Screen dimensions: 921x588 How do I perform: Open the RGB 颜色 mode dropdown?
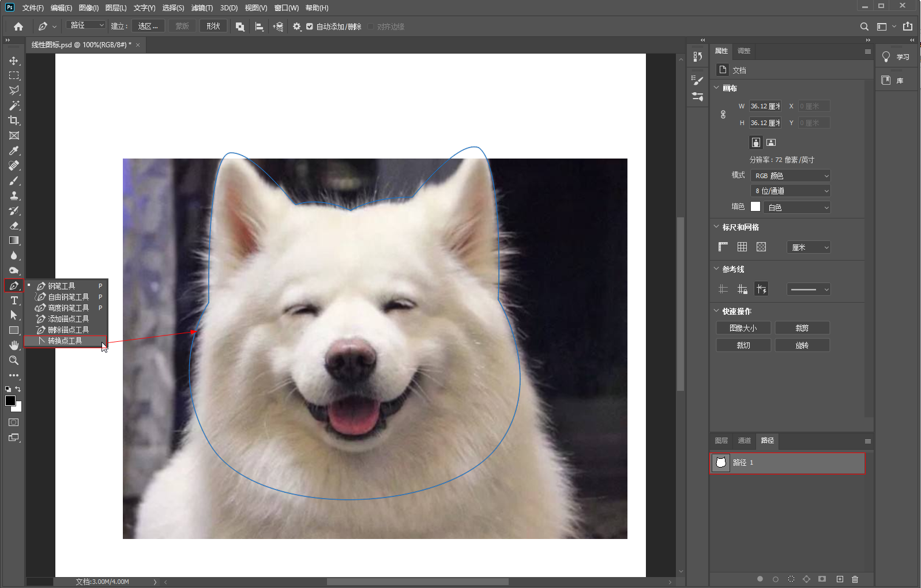(790, 176)
